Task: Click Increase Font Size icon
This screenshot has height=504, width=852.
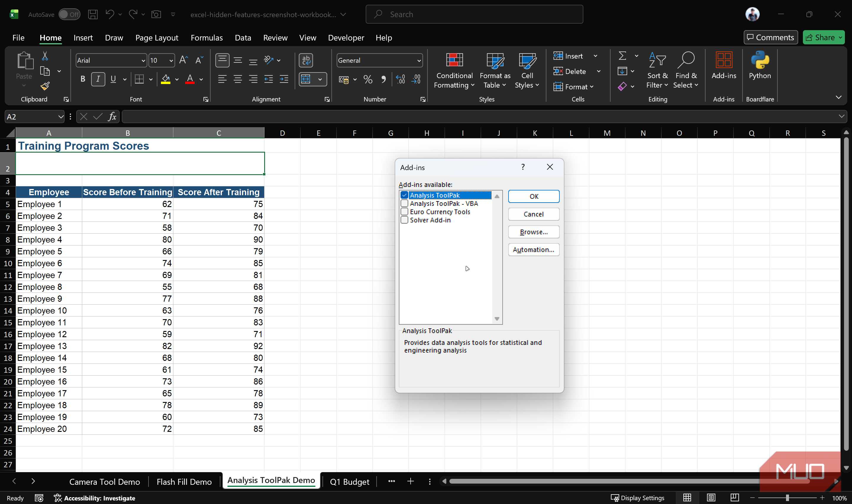Action: (183, 60)
